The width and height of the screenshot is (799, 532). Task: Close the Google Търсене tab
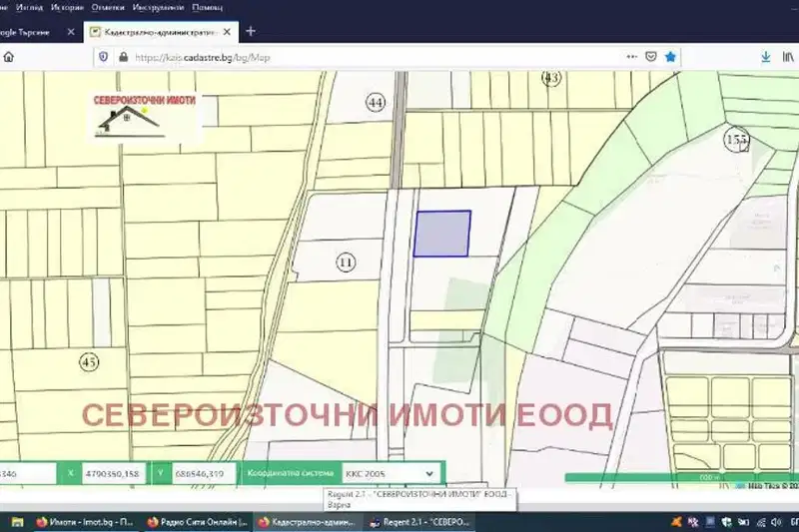click(71, 32)
